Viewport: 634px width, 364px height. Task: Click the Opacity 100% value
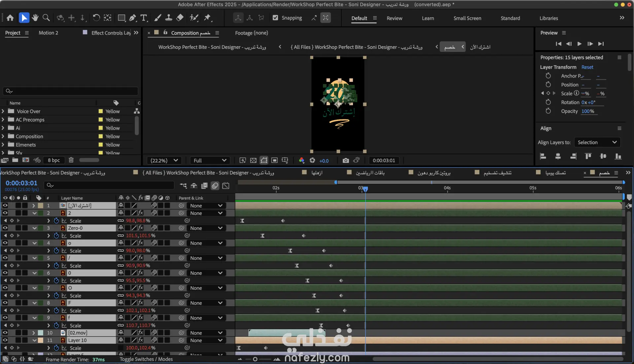pos(587,111)
